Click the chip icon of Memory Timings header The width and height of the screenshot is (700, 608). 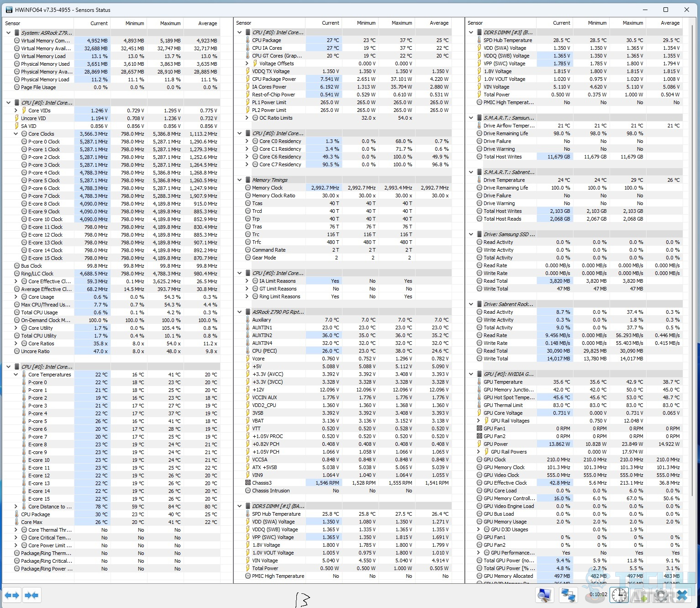coord(248,180)
